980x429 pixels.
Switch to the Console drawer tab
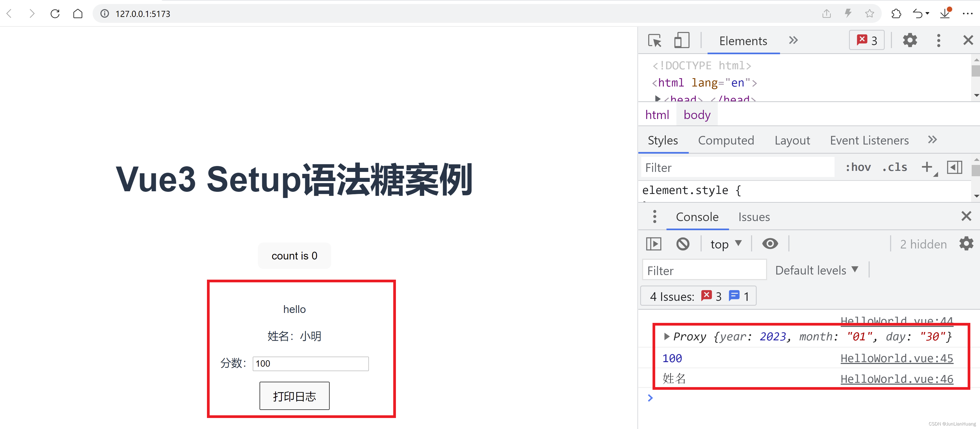(x=697, y=217)
